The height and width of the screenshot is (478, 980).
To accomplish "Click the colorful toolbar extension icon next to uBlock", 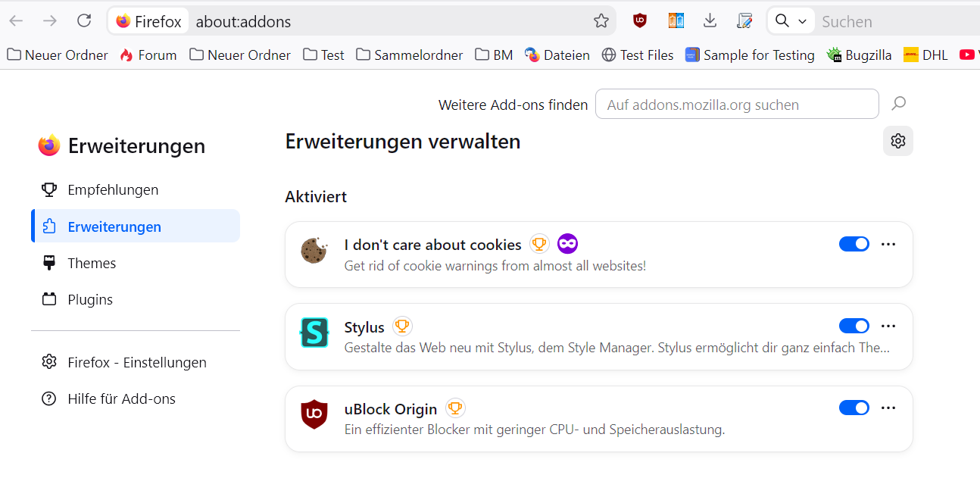I will (x=676, y=21).
